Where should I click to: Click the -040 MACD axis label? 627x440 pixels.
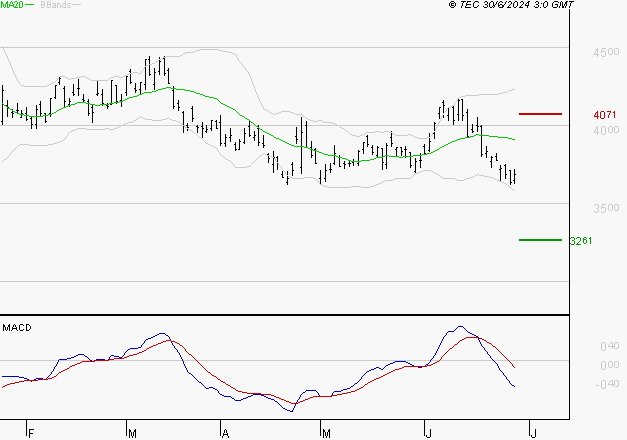pos(607,384)
